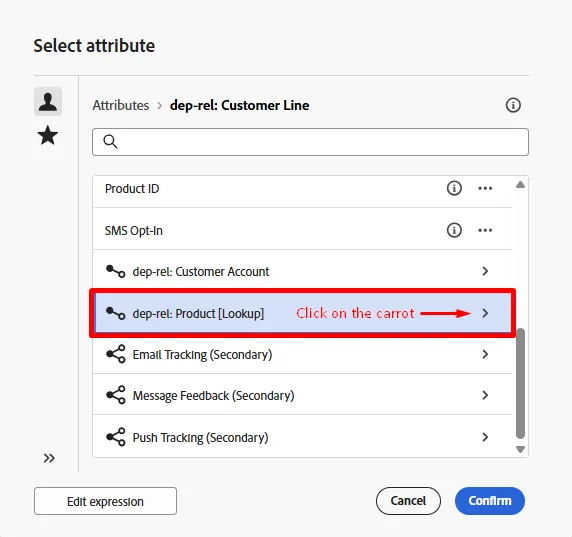
Task: Click the Email Tracking share icon
Action: [116, 354]
